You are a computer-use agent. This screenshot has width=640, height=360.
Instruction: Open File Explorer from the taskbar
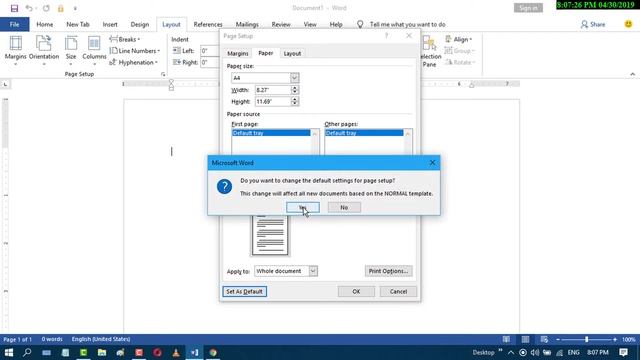(x=102, y=352)
